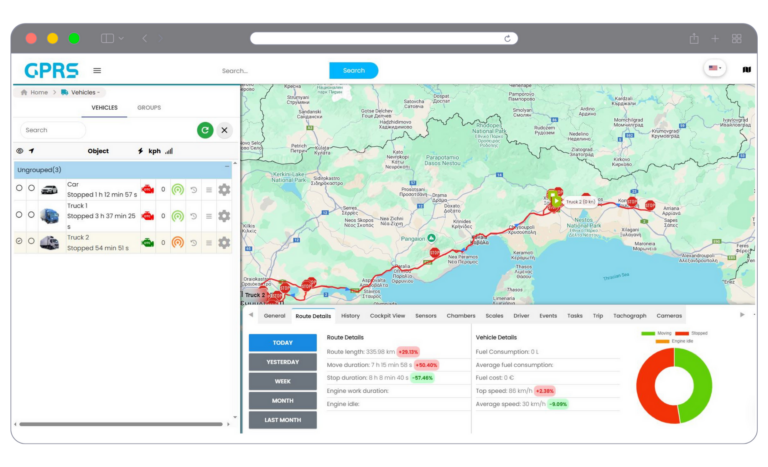Switch to the Groups tab
This screenshot has height=467, width=768.
pos(149,107)
